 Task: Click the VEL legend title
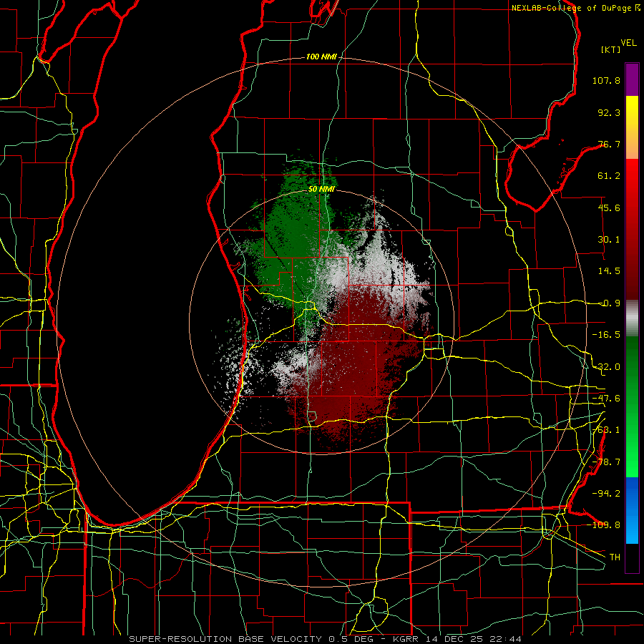tap(628, 43)
